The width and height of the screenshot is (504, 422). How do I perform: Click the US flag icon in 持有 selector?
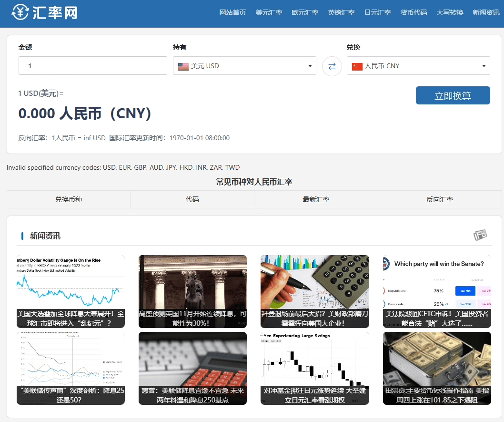tap(184, 66)
